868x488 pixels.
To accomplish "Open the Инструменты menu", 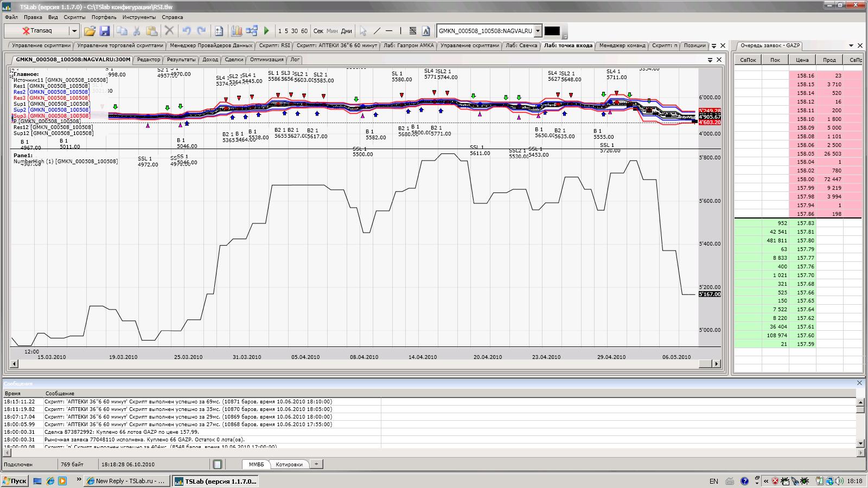I will 139,17.
